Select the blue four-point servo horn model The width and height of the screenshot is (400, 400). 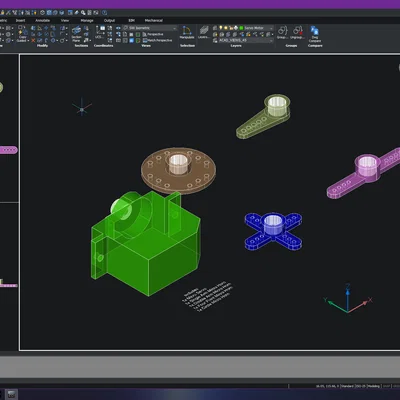click(x=274, y=231)
